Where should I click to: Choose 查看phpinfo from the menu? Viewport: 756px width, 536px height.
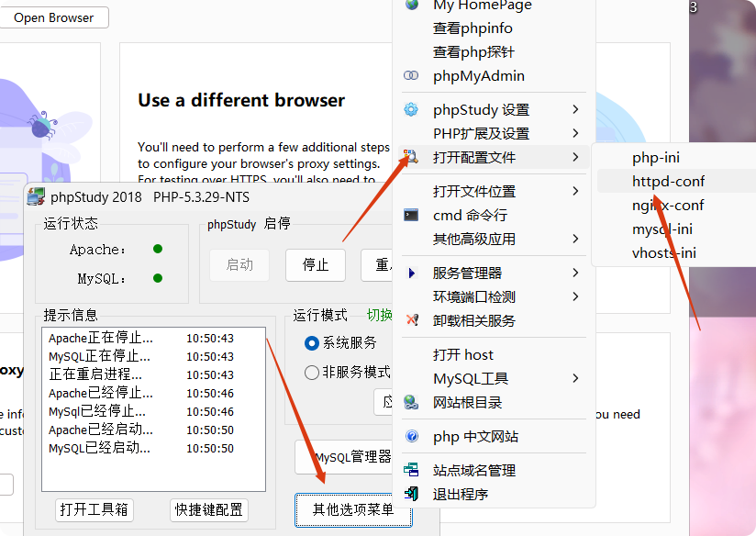pyautogui.click(x=472, y=28)
